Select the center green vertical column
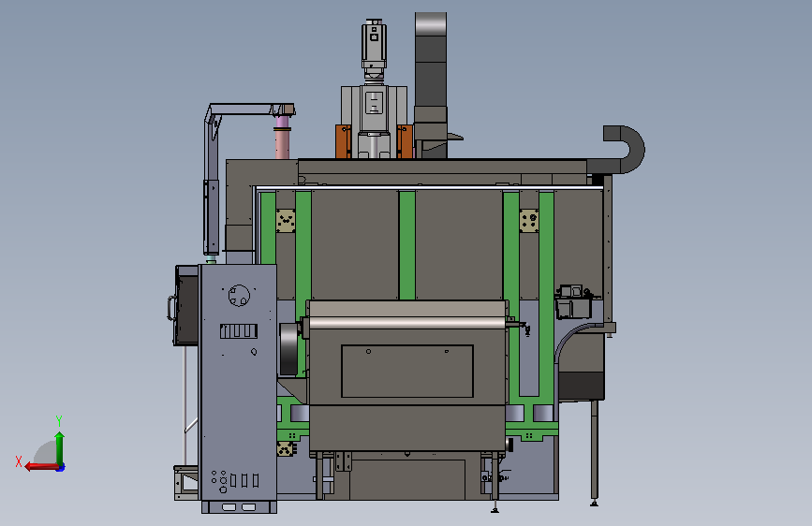 click(407, 245)
